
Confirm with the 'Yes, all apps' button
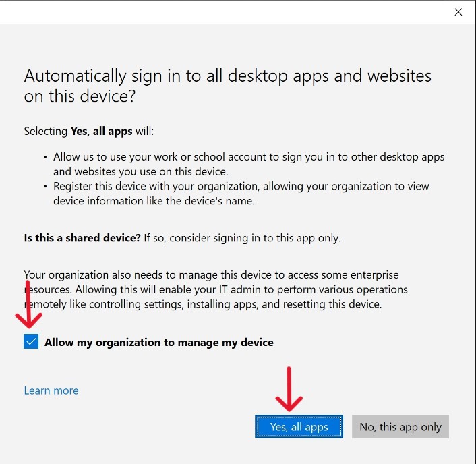299,427
